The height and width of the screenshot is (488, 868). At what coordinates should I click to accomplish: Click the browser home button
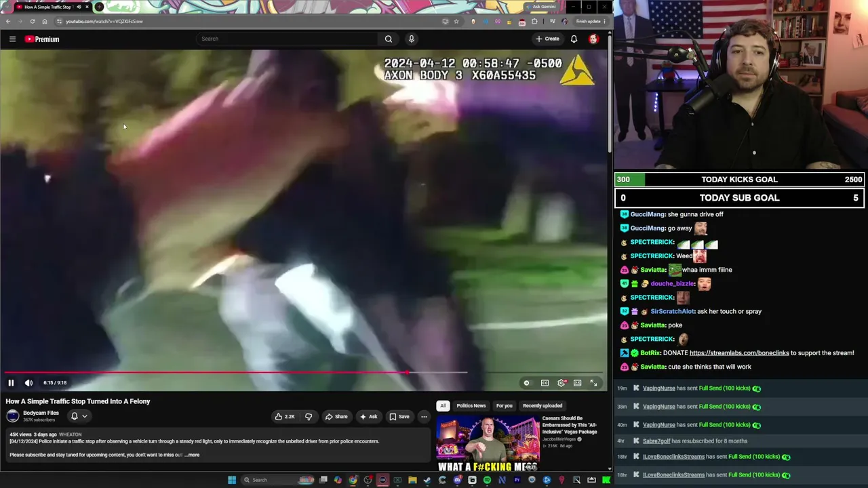pos(45,21)
